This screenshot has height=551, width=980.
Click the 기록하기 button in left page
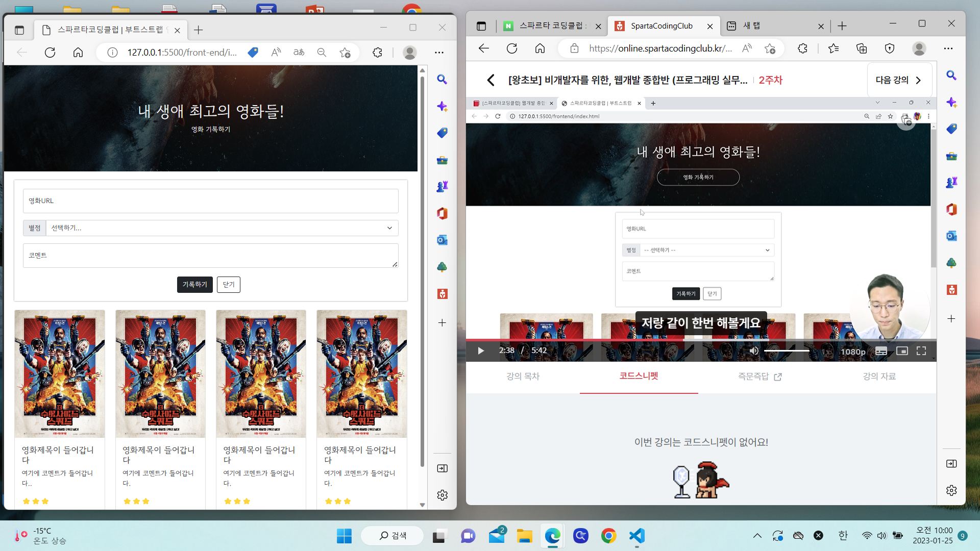point(195,285)
